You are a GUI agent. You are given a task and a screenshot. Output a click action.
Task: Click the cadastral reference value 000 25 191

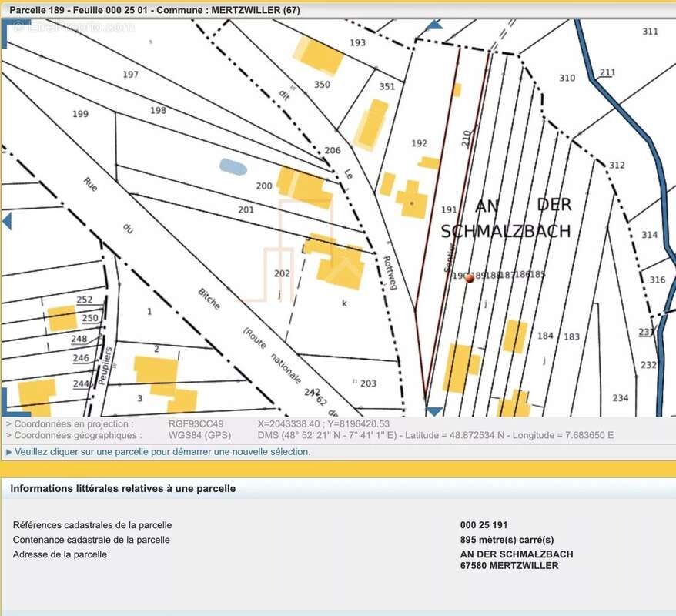click(x=484, y=525)
